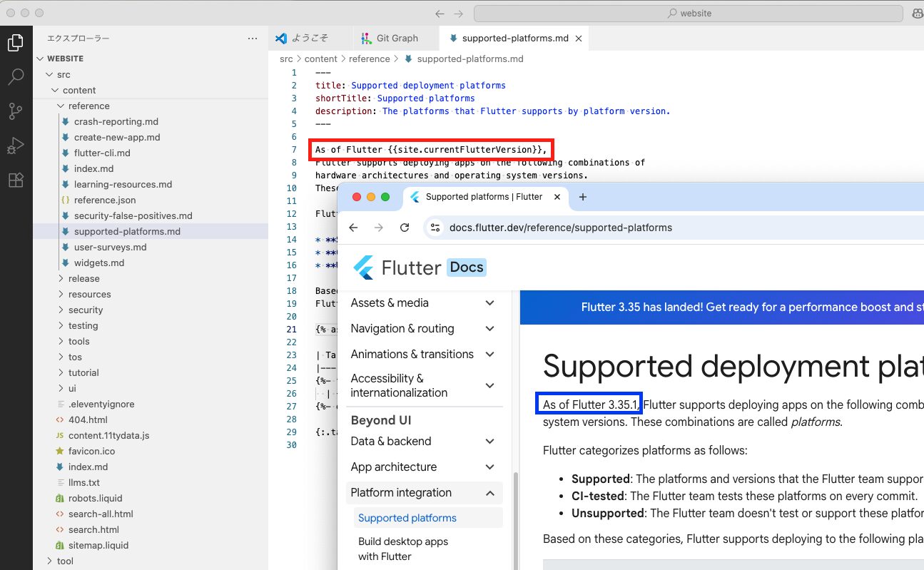
Task: Select the Supported platforms browser tab
Action: click(x=485, y=197)
